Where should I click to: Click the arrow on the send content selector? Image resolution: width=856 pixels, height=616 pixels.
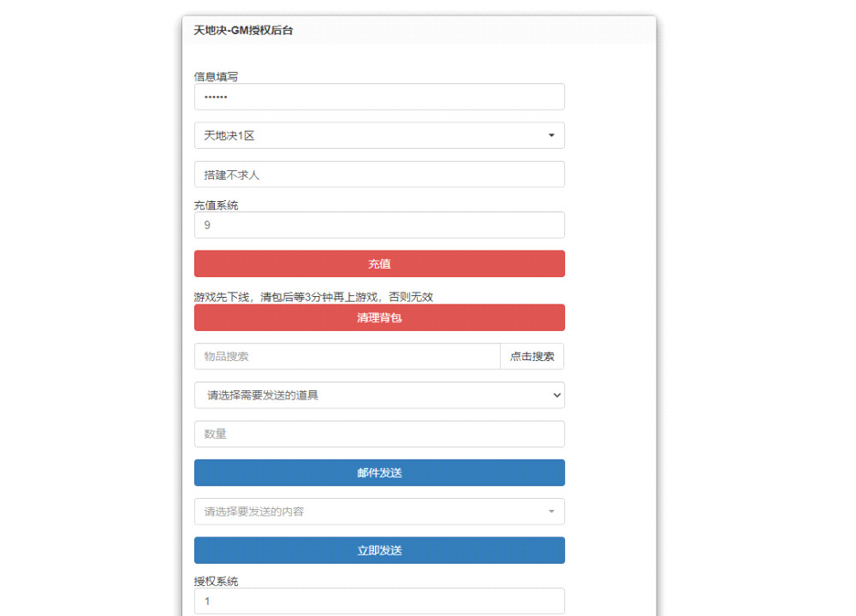[551, 511]
